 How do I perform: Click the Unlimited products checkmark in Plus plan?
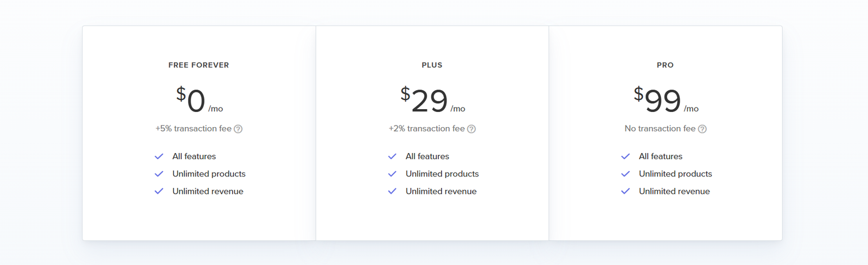[x=392, y=174]
